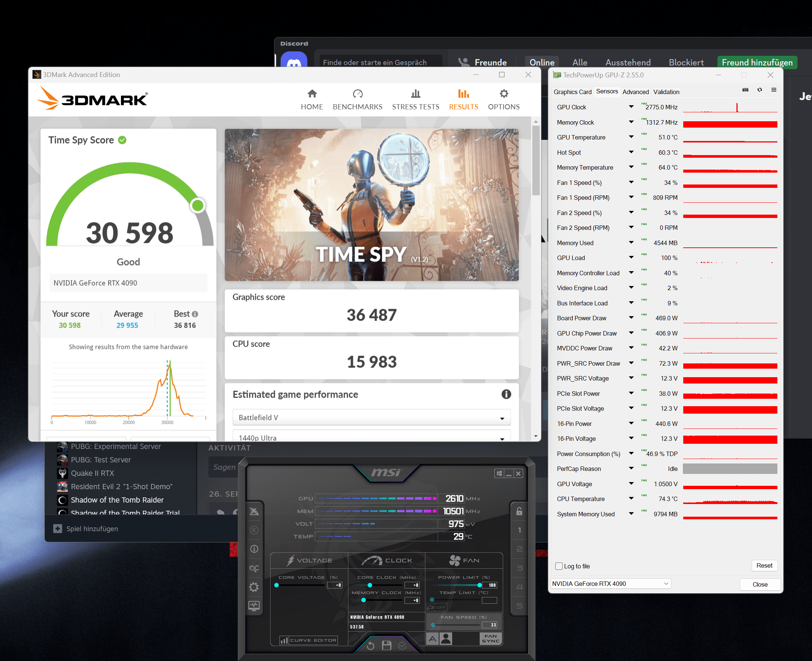The image size is (812, 661).
Task: Apply Afterburner settings with checkmark icon
Action: (x=403, y=645)
